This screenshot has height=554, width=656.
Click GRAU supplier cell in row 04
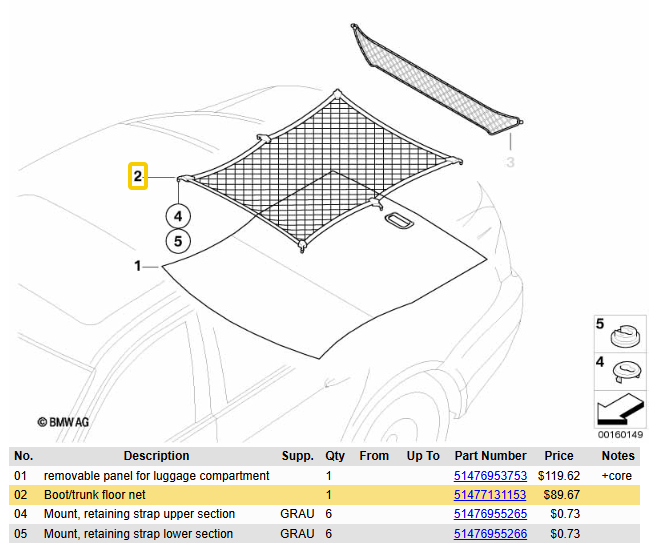pos(297,514)
